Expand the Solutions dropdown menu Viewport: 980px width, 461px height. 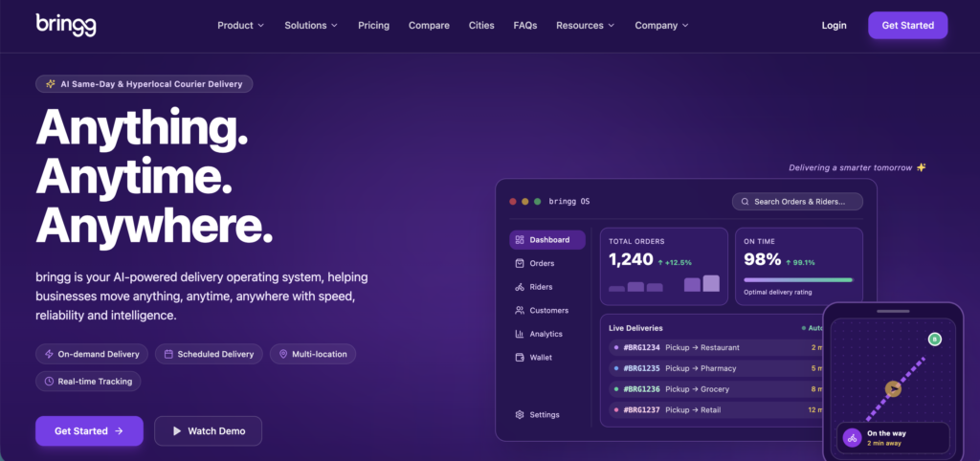(x=311, y=26)
